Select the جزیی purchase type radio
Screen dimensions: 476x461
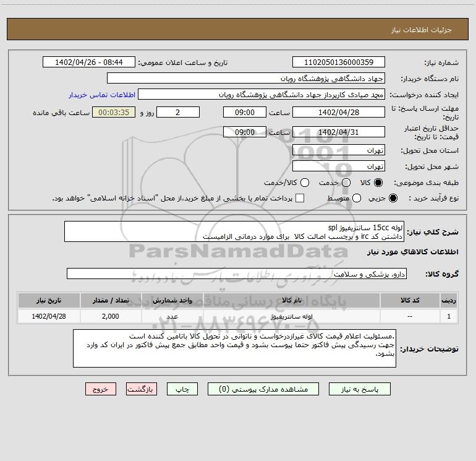tap(393, 198)
